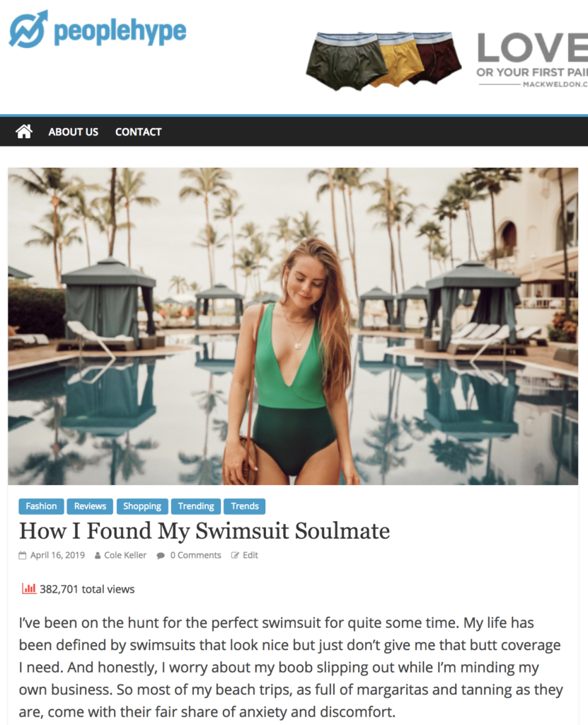The width and height of the screenshot is (588, 725).
Task: Open the How I Found My Swimsuit Soulmate title
Action: pyautogui.click(x=204, y=531)
